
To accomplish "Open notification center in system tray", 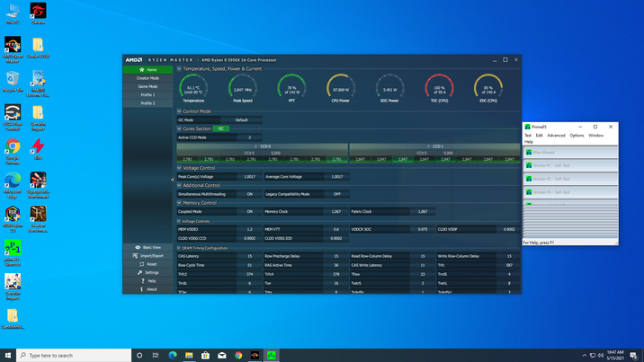I will [x=634, y=355].
